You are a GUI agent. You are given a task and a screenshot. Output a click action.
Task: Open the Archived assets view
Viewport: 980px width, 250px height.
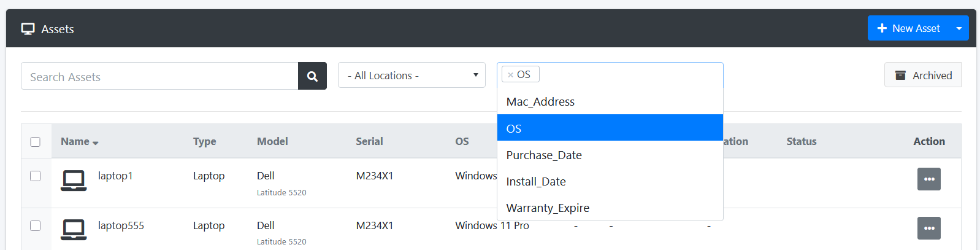tap(922, 76)
